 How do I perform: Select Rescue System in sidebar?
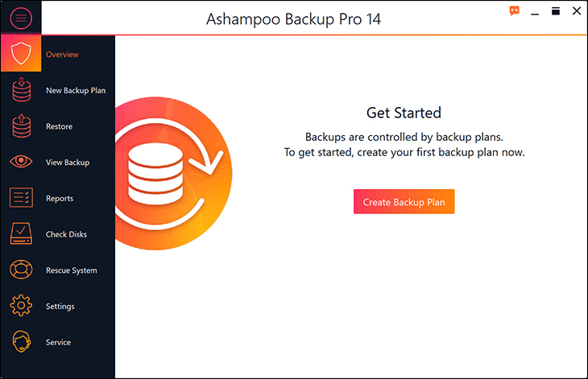click(x=72, y=270)
